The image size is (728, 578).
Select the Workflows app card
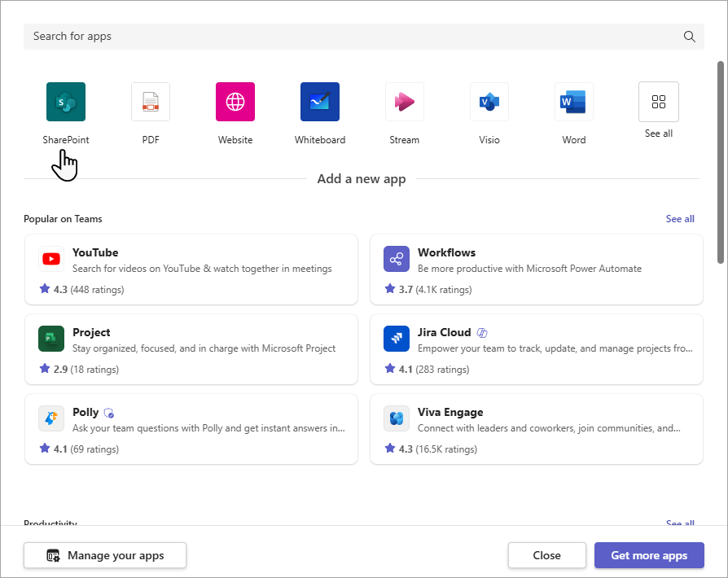tap(537, 269)
